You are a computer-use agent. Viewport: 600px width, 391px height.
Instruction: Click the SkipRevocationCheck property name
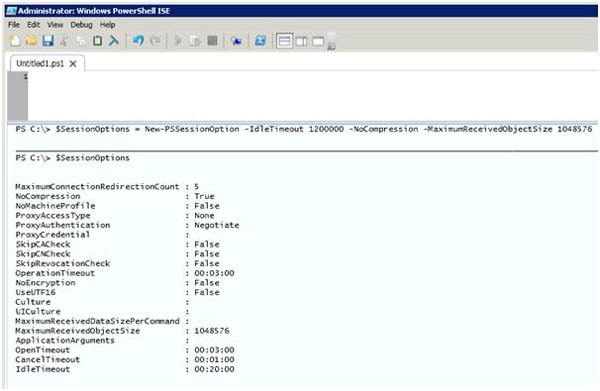[x=63, y=264]
